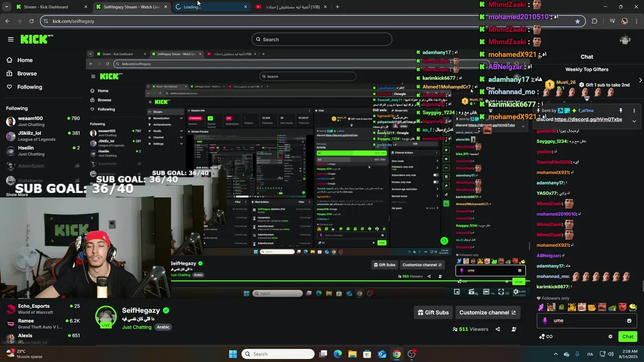
Task: Expand the followed list with Show More
Action: [x=17, y=195]
